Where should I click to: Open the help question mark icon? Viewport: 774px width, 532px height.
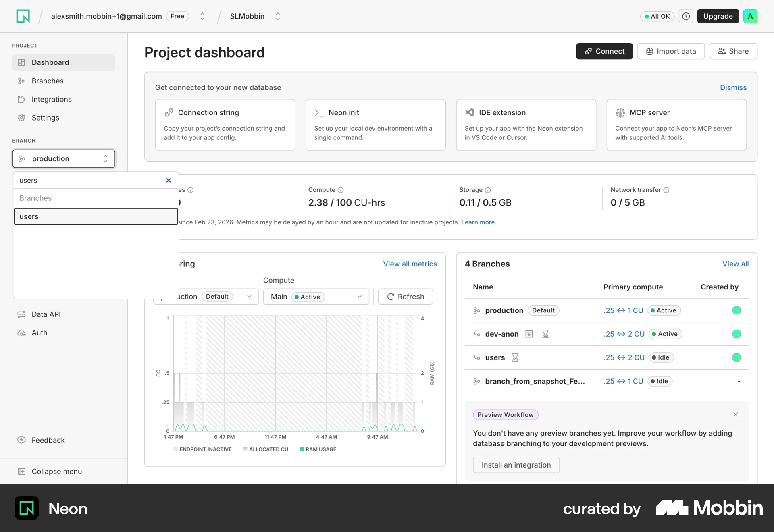pyautogui.click(x=686, y=16)
